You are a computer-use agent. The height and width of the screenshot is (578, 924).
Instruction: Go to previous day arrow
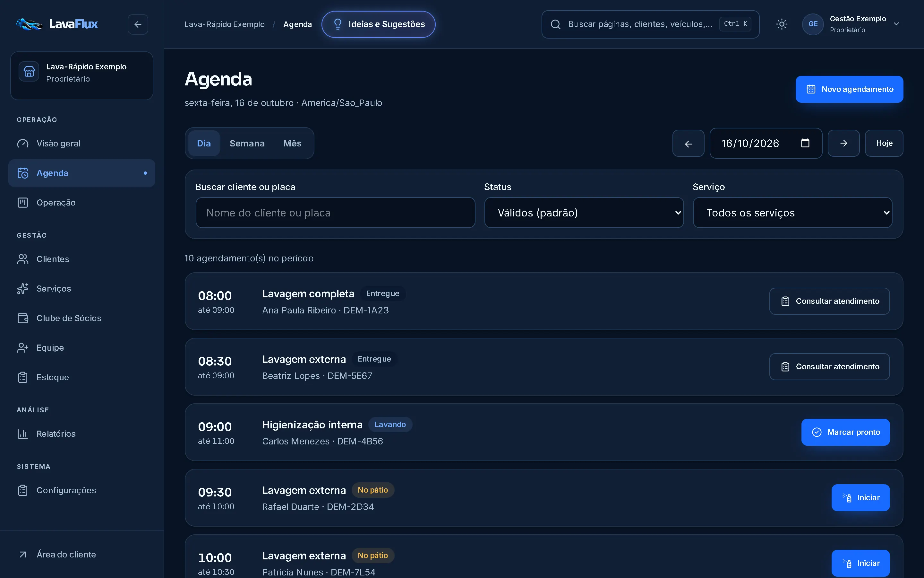[688, 143]
